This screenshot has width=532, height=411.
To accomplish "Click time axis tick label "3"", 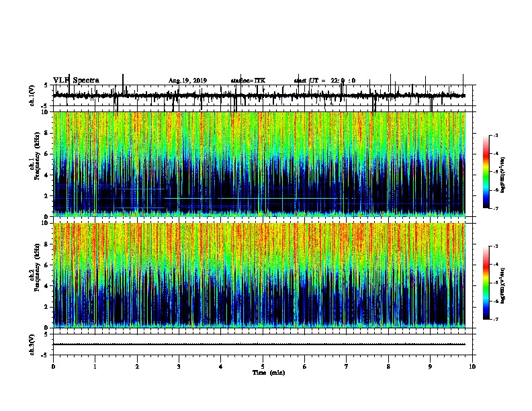I will pos(179,367).
